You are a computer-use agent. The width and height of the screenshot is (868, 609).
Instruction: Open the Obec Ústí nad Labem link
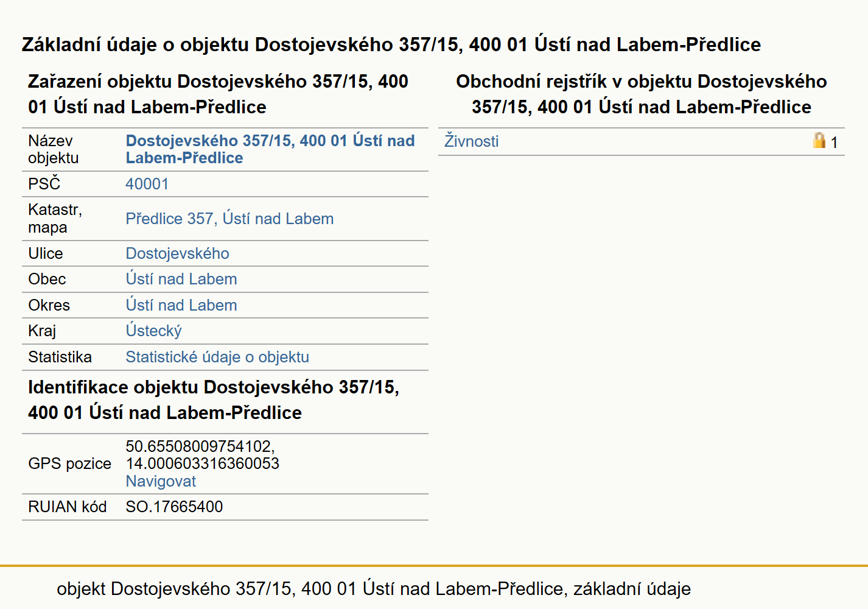pyautogui.click(x=181, y=279)
